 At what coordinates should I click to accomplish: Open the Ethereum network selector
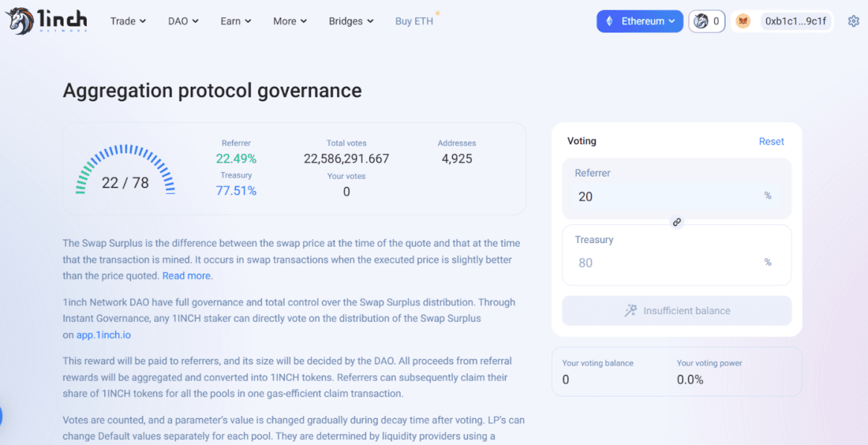pyautogui.click(x=640, y=21)
